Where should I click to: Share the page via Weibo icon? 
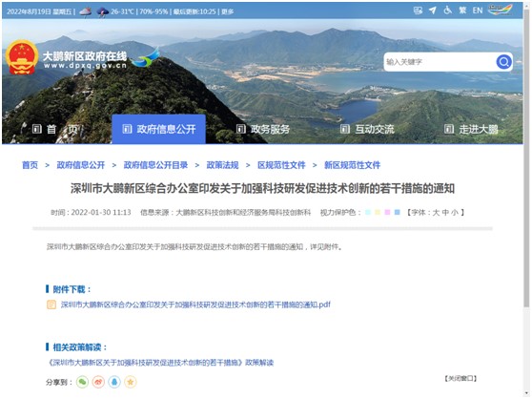[98, 382]
